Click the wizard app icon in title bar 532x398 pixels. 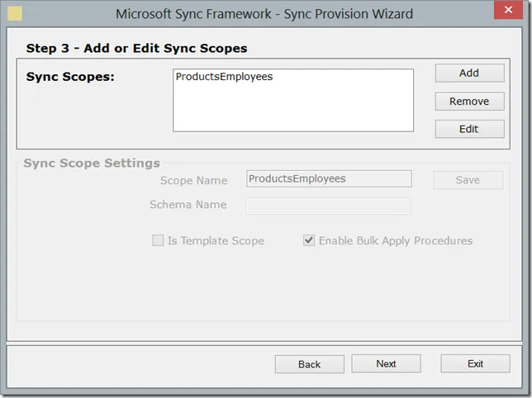click(x=14, y=13)
